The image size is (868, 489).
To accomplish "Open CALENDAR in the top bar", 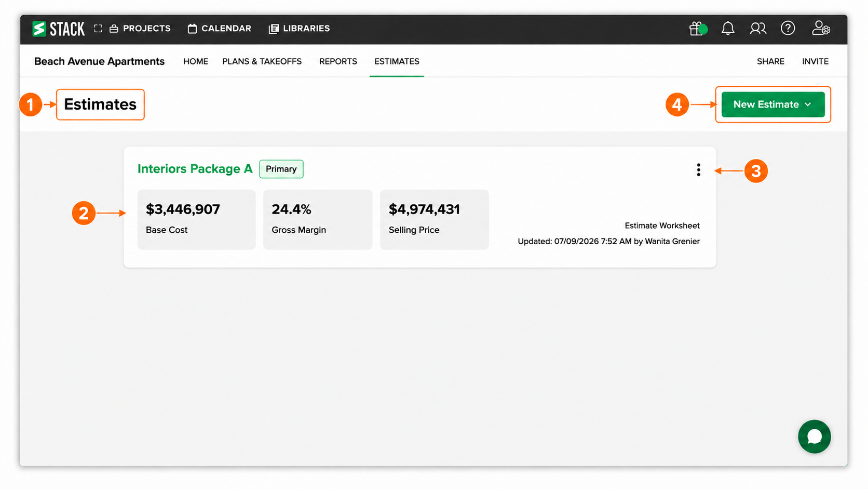I will pyautogui.click(x=220, y=29).
